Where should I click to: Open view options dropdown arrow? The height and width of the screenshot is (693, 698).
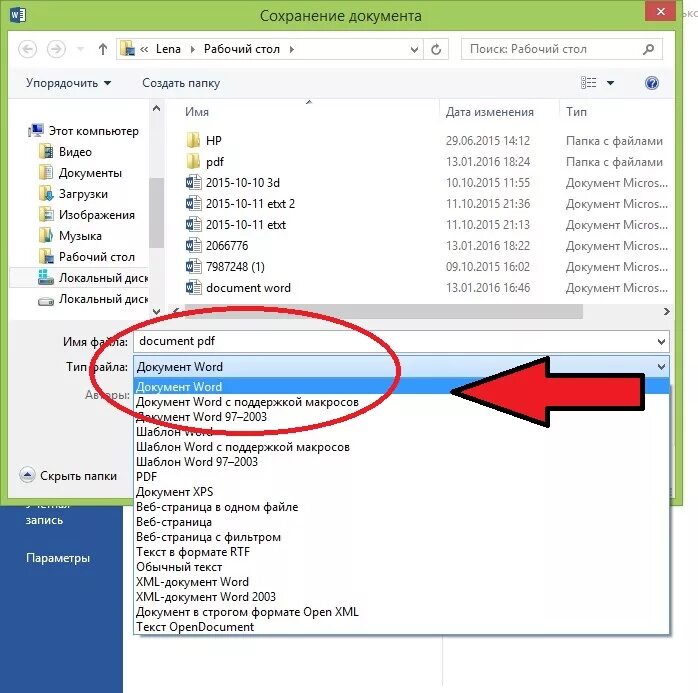click(x=610, y=83)
